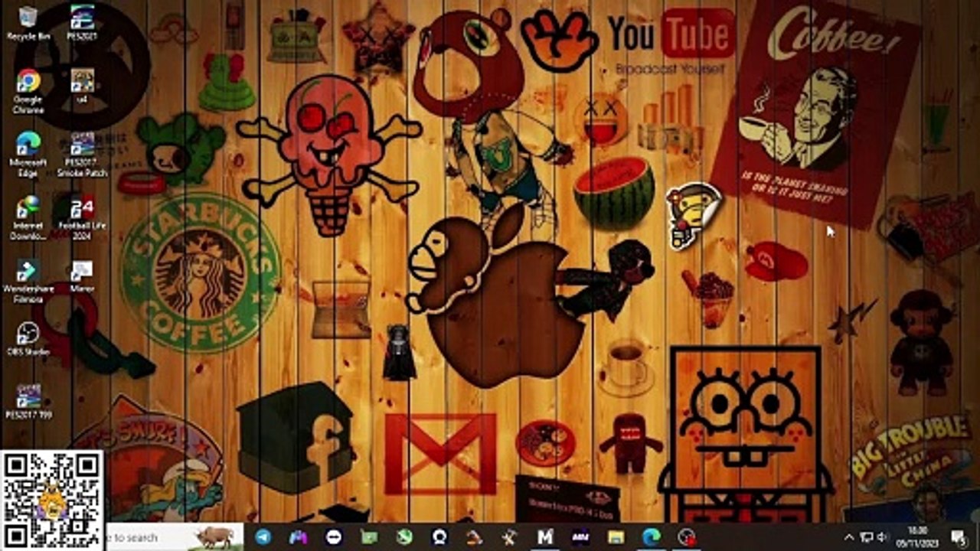The height and width of the screenshot is (551, 980).
Task: Click the bull search highlight image
Action: point(216,537)
